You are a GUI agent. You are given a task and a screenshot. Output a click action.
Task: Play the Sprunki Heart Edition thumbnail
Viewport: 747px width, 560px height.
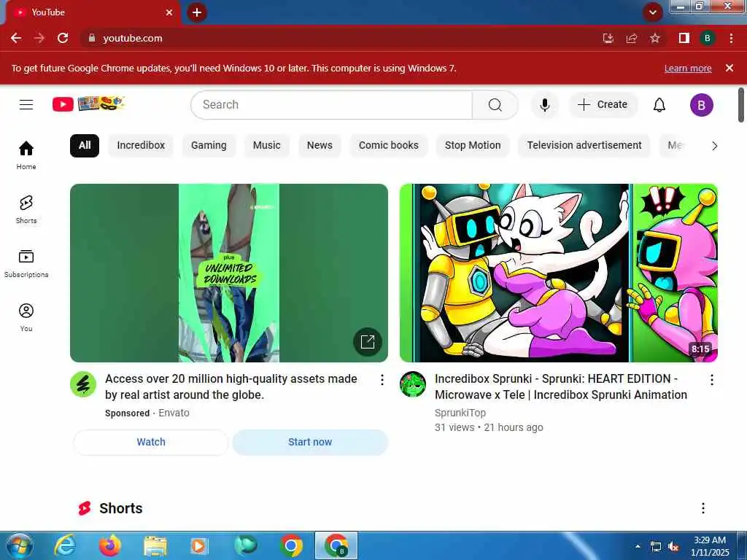[x=558, y=273]
